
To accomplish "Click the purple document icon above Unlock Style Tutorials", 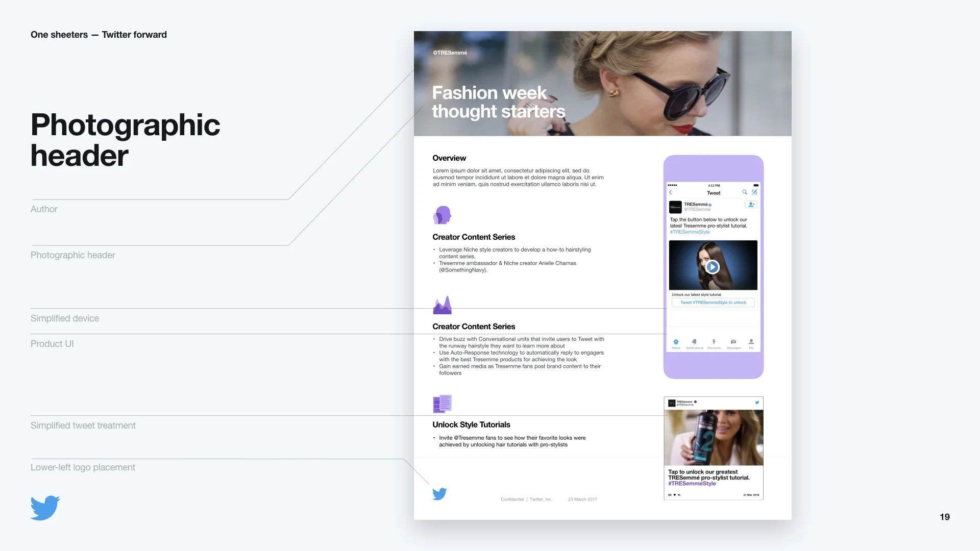I will (x=442, y=404).
